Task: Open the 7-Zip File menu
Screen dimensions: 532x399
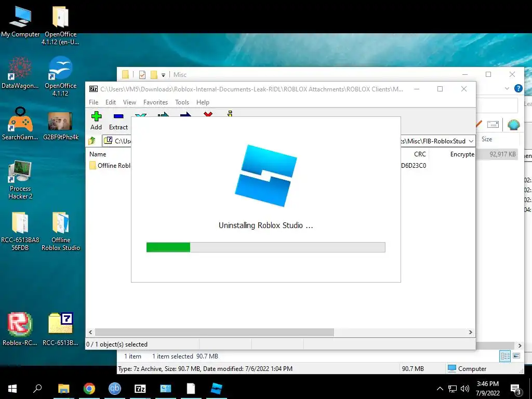Action: coord(94,102)
